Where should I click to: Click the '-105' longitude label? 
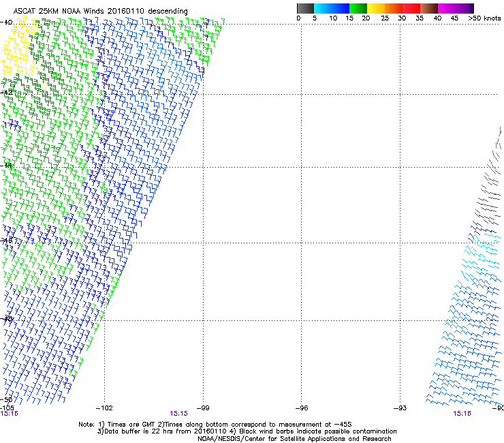coord(7,408)
